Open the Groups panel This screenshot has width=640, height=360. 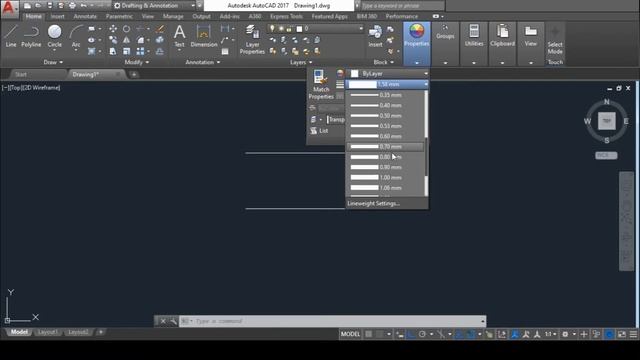pos(445,43)
